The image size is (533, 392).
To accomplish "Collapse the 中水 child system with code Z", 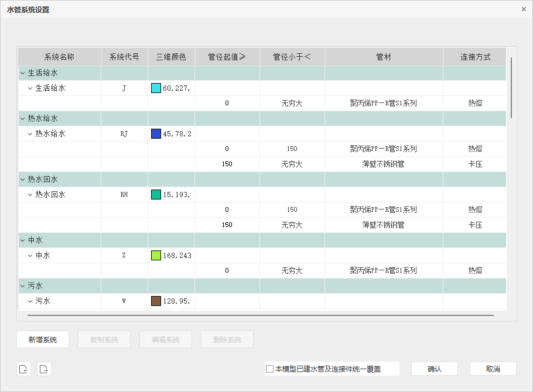I will pos(30,256).
